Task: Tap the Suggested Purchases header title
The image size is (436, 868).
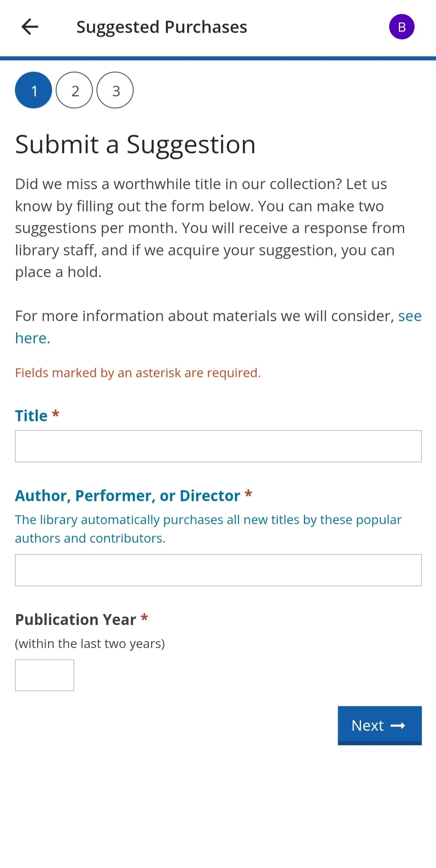Action: [161, 27]
